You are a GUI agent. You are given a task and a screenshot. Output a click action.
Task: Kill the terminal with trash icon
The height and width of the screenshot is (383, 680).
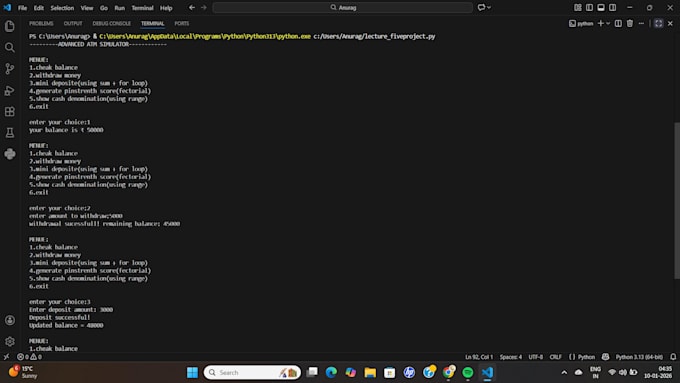tap(630, 23)
